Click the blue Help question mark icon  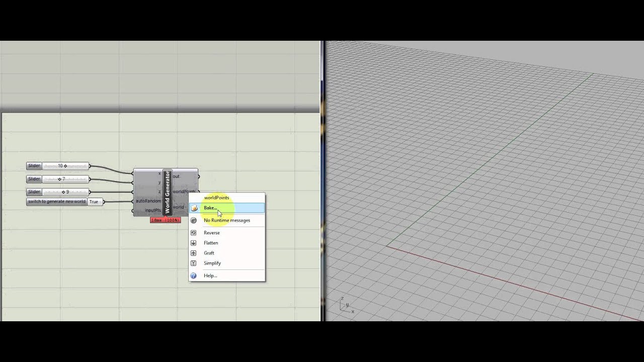coord(194,276)
